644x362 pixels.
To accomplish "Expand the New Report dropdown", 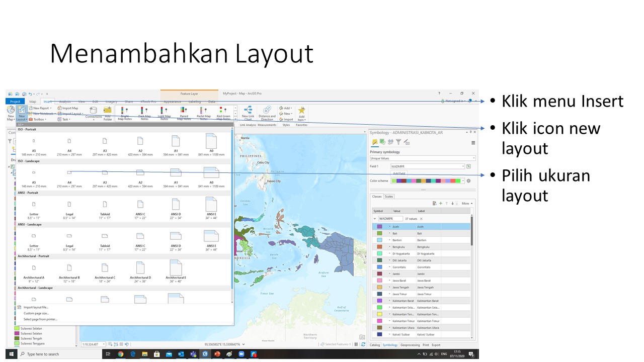I will (x=50, y=108).
